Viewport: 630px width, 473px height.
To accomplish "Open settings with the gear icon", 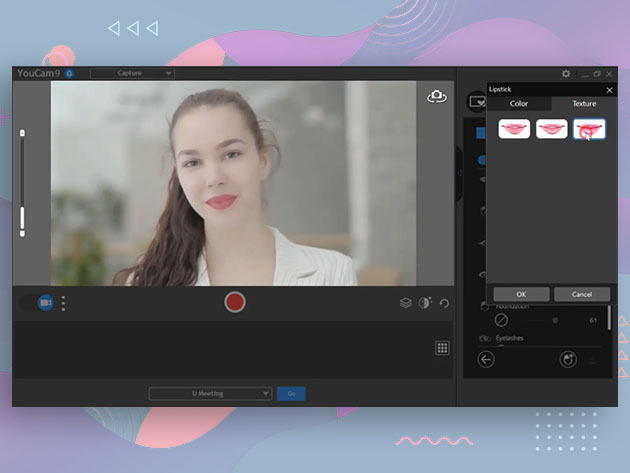I will pyautogui.click(x=566, y=74).
